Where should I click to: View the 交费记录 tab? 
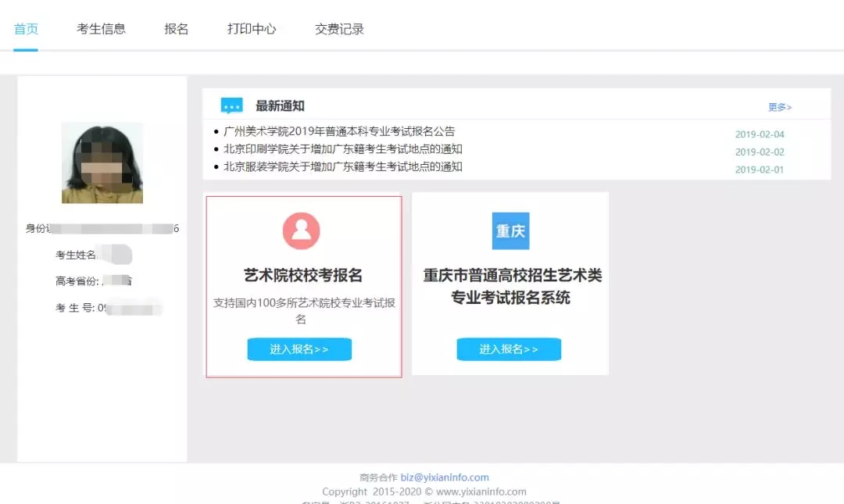(339, 29)
